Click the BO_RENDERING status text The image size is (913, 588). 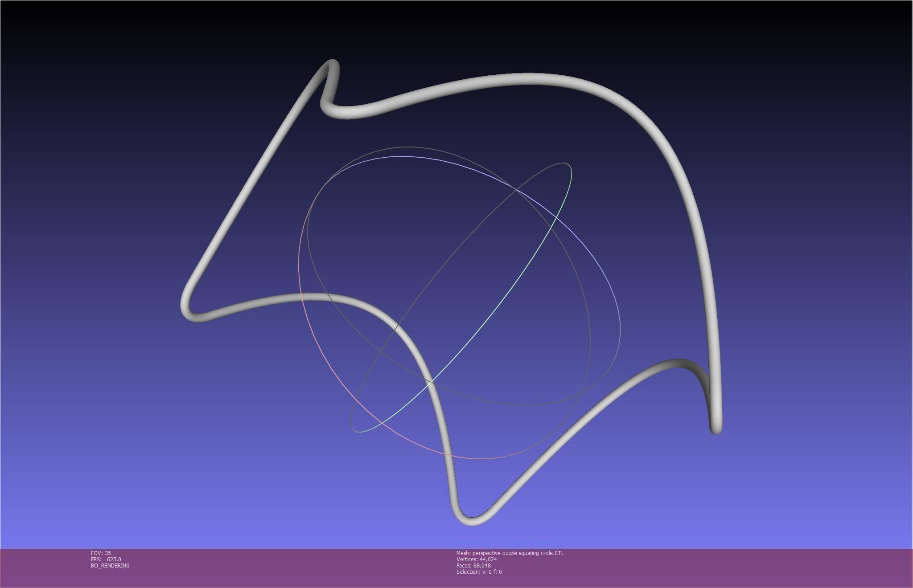coord(110,565)
